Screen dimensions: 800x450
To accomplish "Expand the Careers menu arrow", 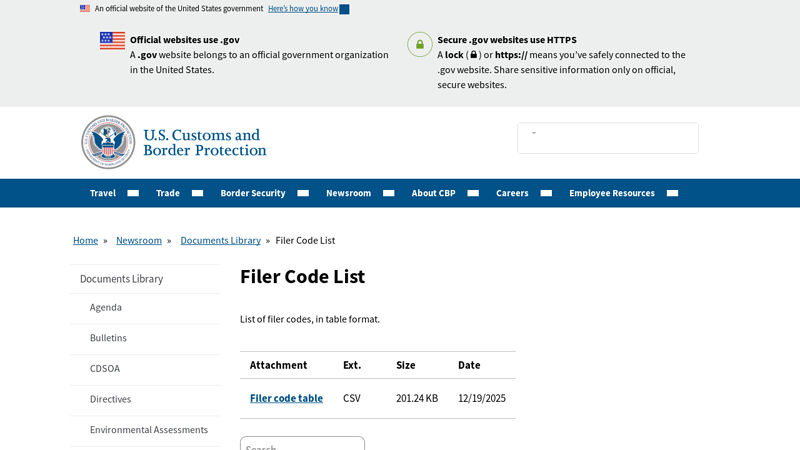I will (x=546, y=193).
